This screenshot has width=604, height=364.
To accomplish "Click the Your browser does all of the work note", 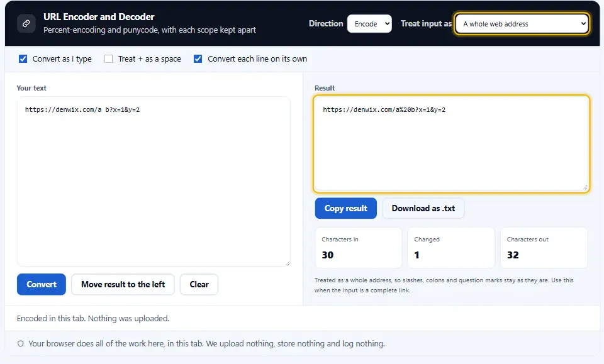I will coord(206,344).
